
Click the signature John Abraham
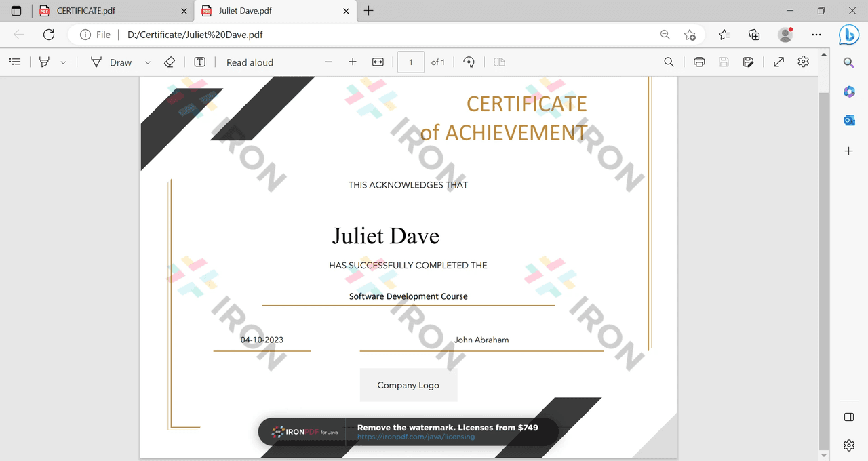[481, 340]
